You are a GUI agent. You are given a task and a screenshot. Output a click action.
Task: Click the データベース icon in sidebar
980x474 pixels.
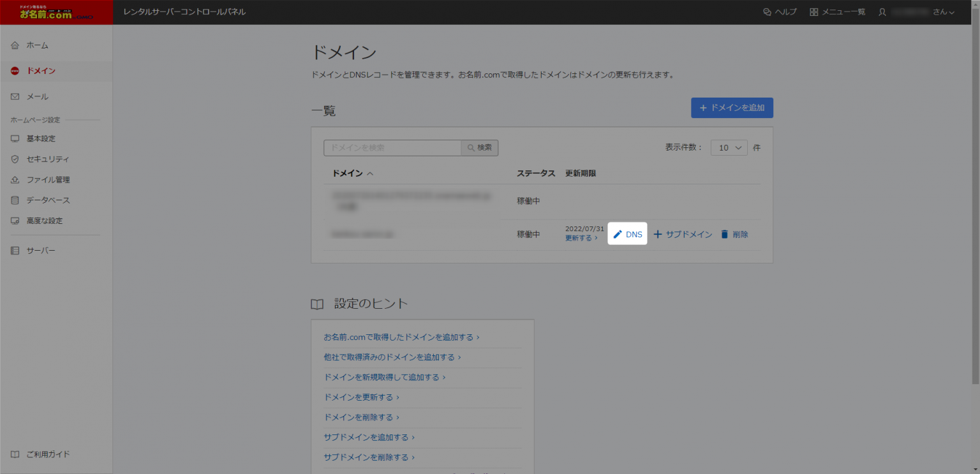tap(15, 200)
